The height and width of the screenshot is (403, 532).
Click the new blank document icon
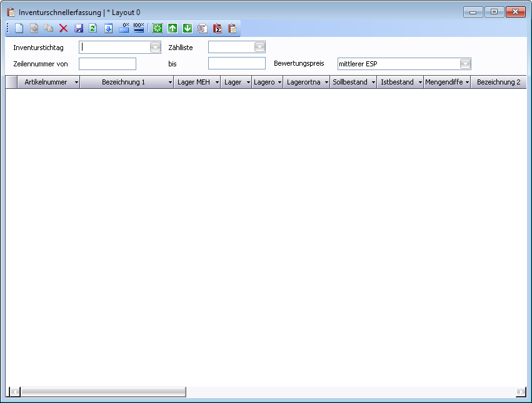[x=19, y=28]
